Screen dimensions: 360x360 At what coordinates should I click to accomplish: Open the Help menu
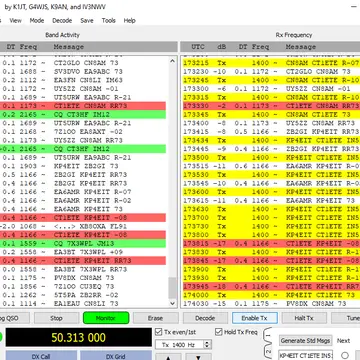tap(130, 20)
